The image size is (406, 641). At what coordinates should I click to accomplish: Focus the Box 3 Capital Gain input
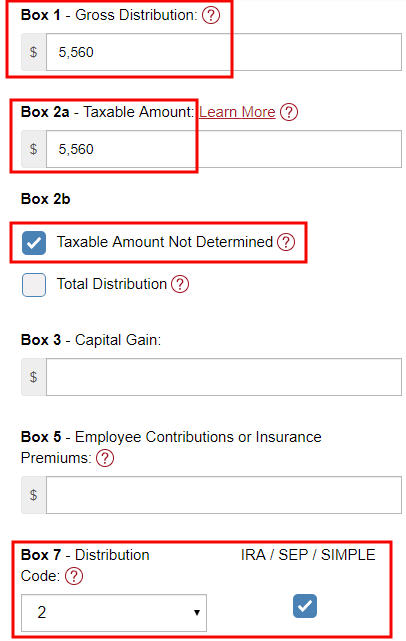pyautogui.click(x=224, y=377)
